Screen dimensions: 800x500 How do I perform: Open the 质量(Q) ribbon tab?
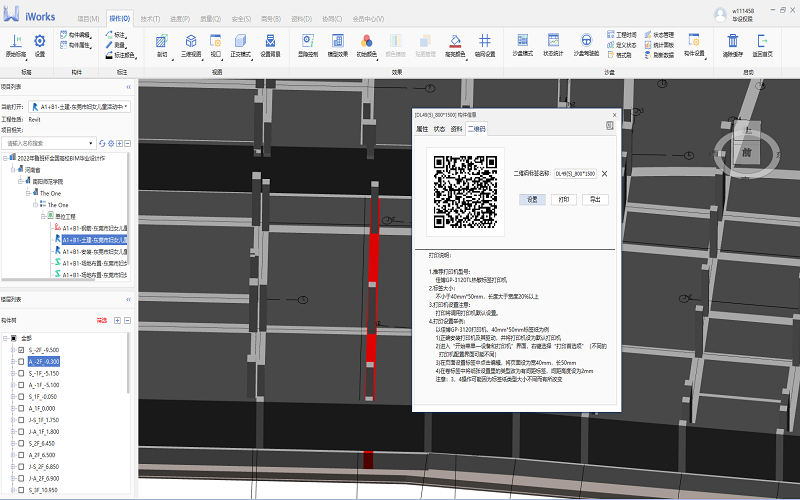[210, 19]
